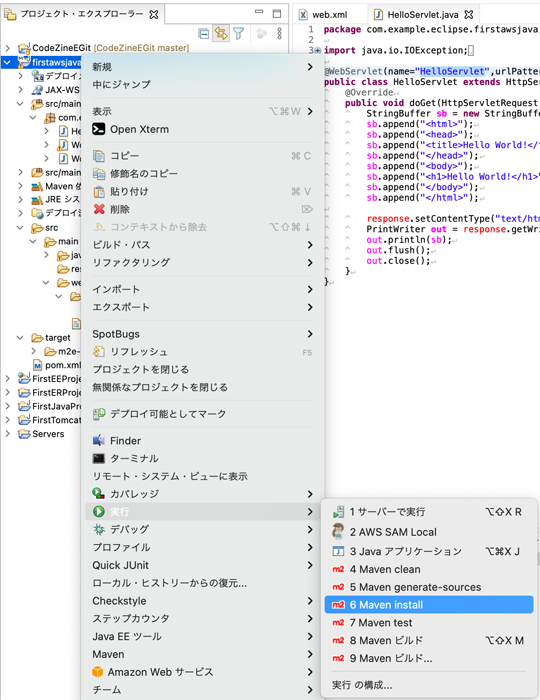The image size is (540, 700).
Task: Choose 中にジャンプ menu entry
Action: [x=203, y=85]
